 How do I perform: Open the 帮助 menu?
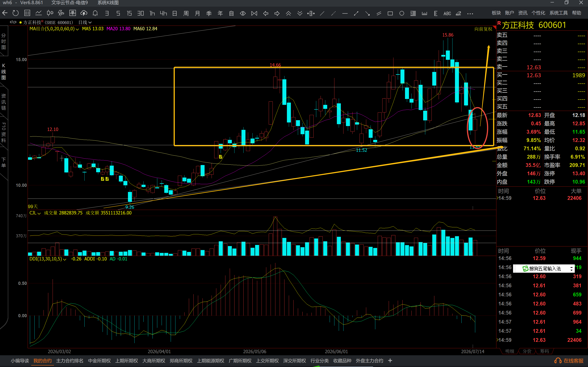576,13
